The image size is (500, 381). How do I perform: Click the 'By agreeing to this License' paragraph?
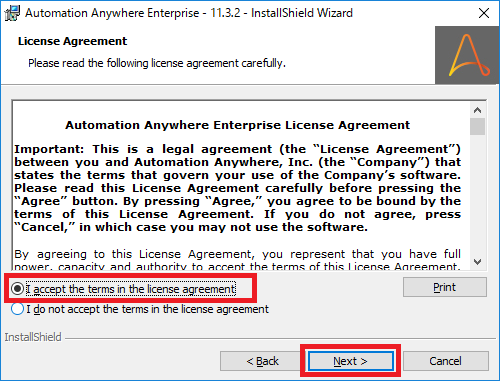tap(237, 260)
